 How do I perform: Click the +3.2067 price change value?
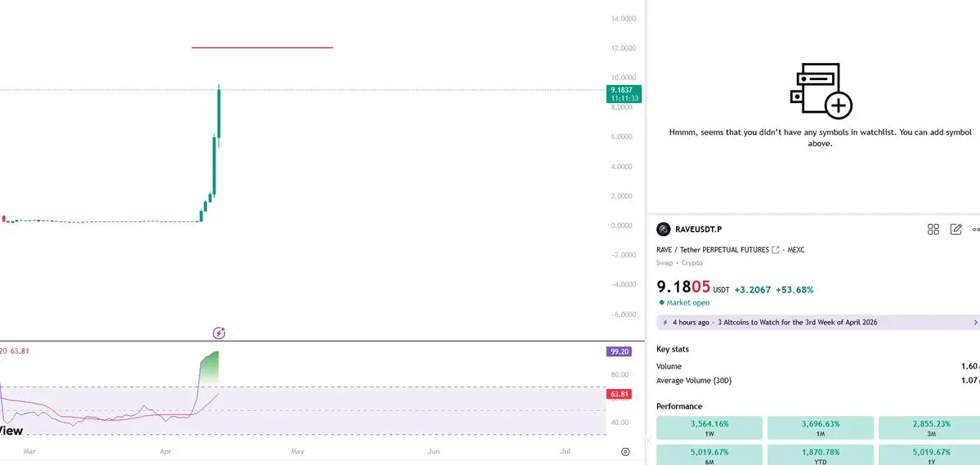click(x=753, y=289)
